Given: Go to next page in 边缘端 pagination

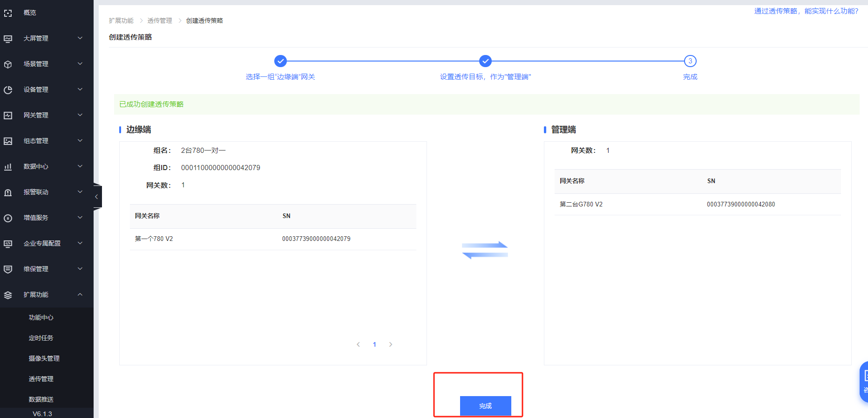Looking at the screenshot, I should tap(391, 344).
